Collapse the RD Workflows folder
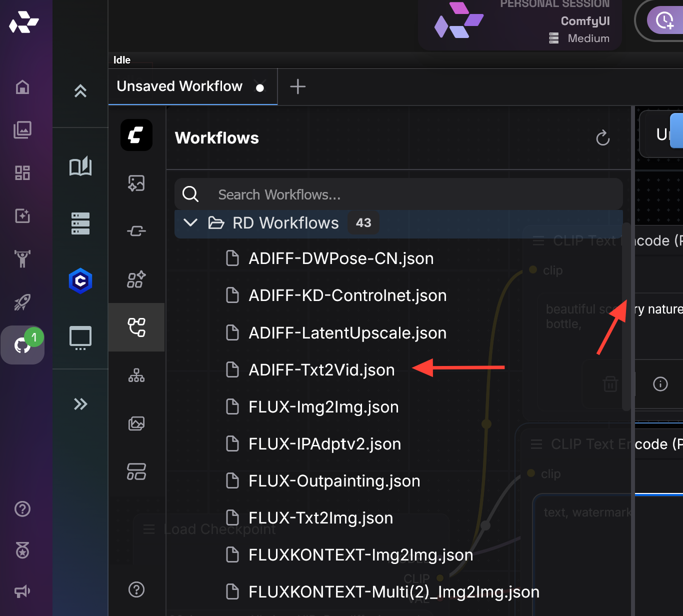 pos(190,223)
